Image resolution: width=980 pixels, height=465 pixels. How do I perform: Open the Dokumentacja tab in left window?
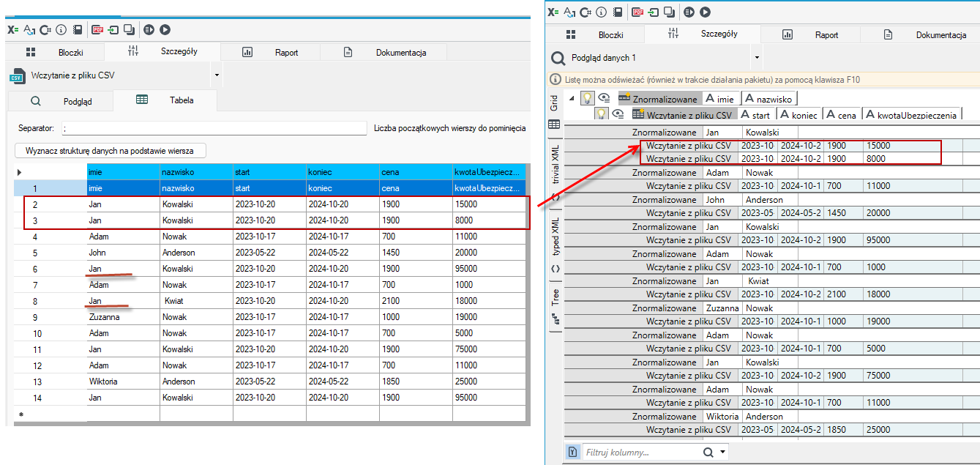point(384,52)
